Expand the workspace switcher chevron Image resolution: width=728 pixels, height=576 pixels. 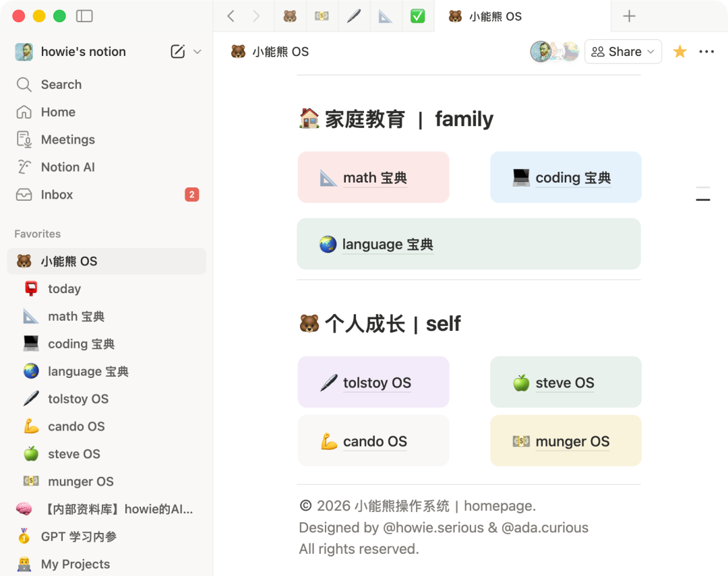(198, 51)
